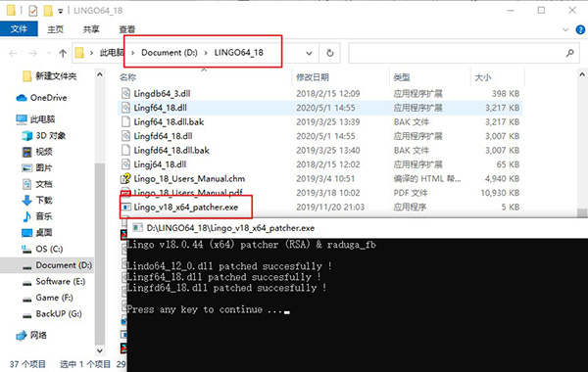This screenshot has height=372, width=588.
Task: Switch to the 共享 ribbon tab
Action: coord(91,29)
